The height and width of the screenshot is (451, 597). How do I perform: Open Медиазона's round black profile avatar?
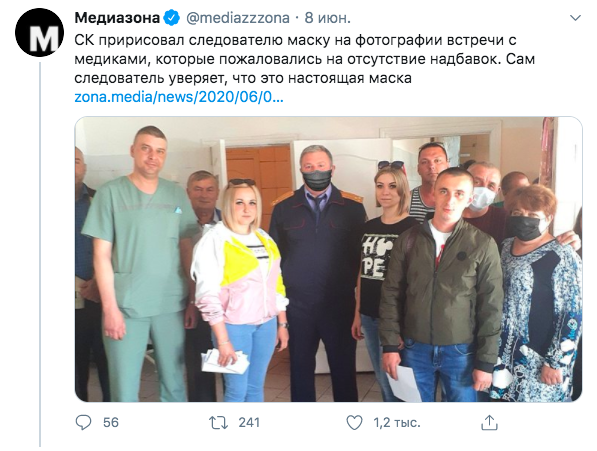click(39, 32)
